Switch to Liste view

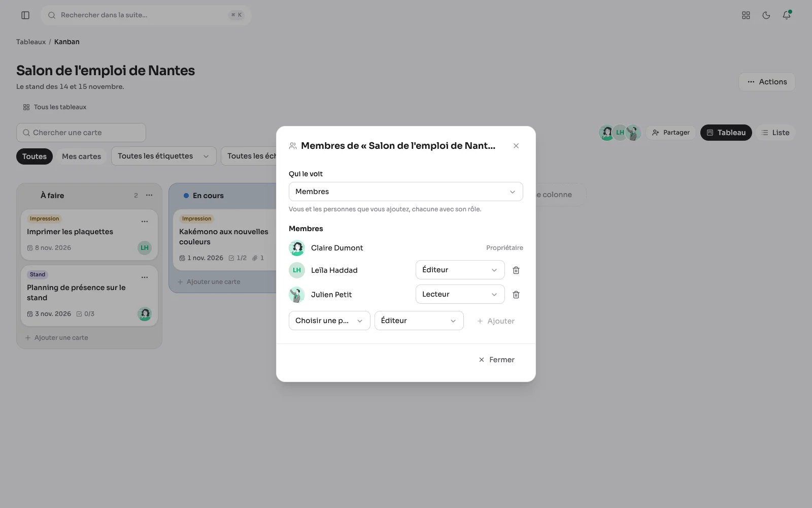click(775, 133)
